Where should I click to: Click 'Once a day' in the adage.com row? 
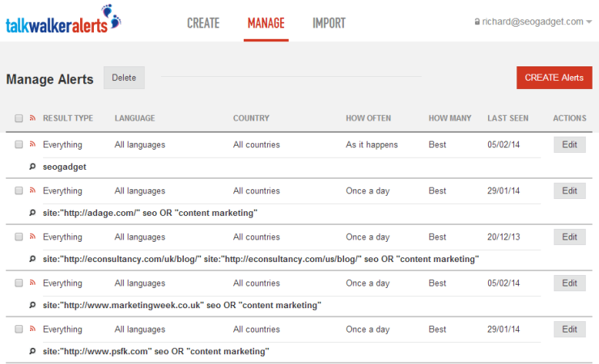[x=367, y=191]
